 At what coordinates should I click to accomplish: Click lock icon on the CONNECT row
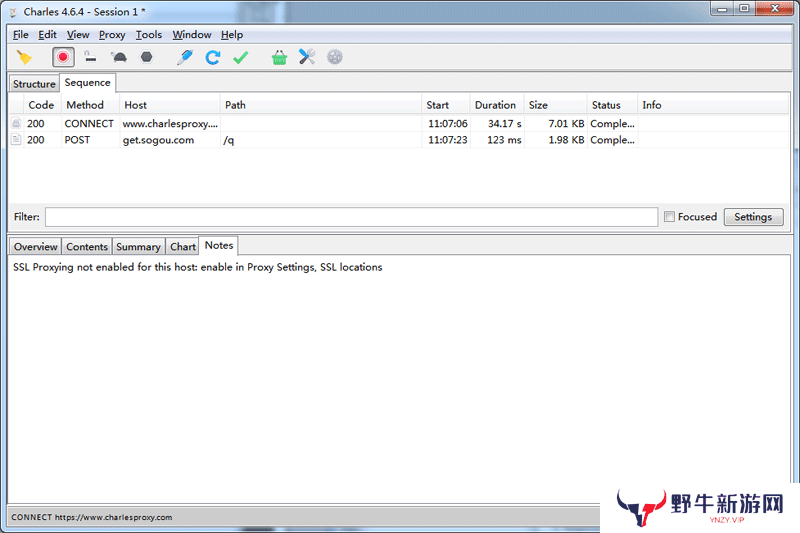pos(16,123)
